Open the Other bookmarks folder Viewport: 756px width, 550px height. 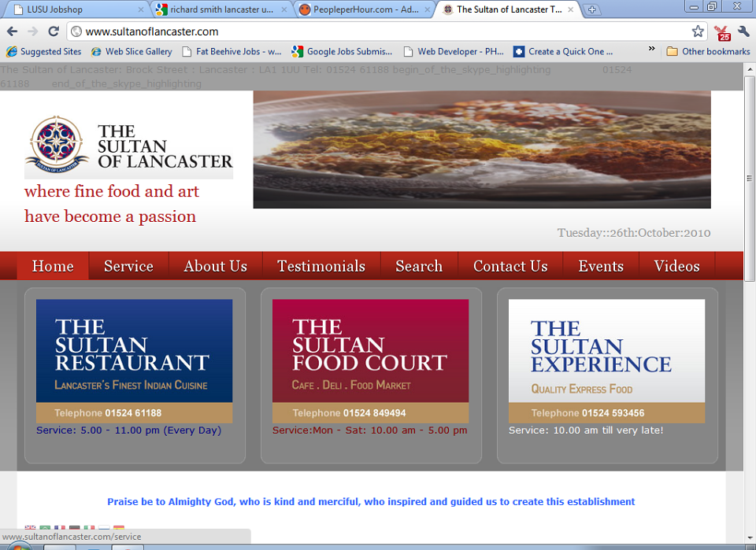[708, 51]
